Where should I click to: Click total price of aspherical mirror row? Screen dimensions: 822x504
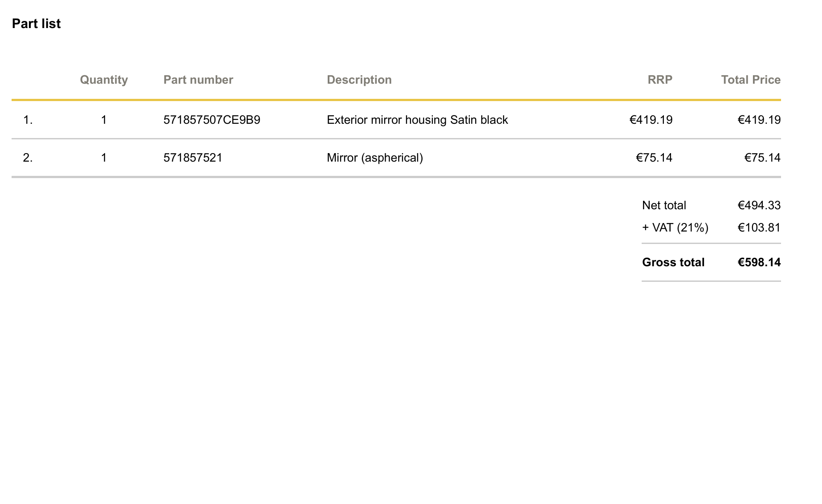(x=762, y=158)
